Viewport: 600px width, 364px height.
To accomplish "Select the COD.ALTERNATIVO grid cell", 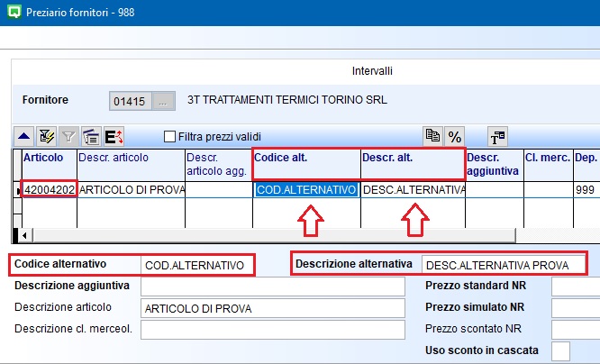I will (306, 190).
